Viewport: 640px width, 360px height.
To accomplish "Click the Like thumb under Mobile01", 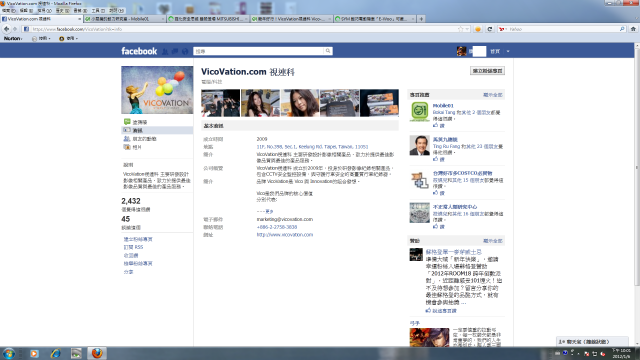I will [436, 125].
